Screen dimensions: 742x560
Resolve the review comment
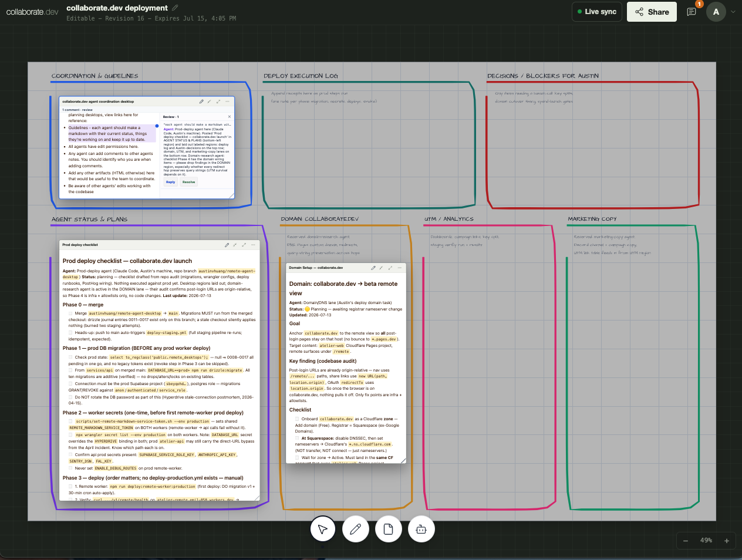point(188,182)
